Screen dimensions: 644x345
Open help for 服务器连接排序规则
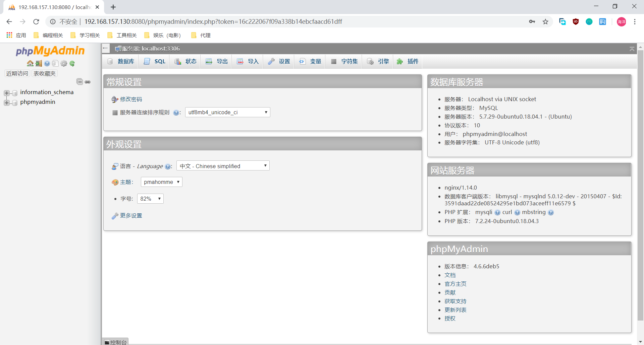[176, 113]
